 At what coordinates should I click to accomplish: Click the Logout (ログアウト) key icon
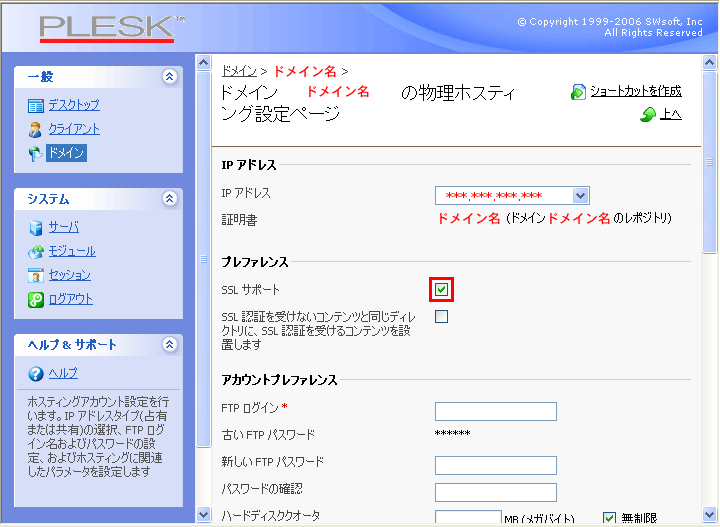[36, 299]
